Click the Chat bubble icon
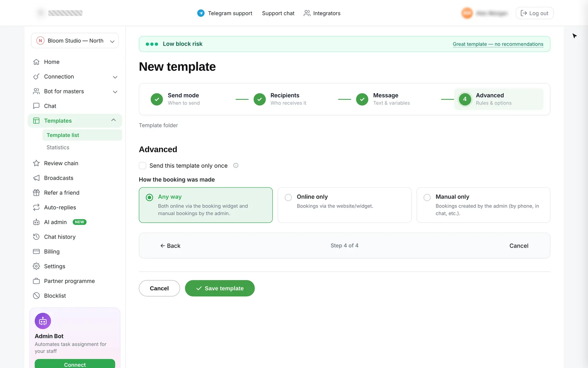Viewport: 588px width, 368px height. click(x=36, y=106)
